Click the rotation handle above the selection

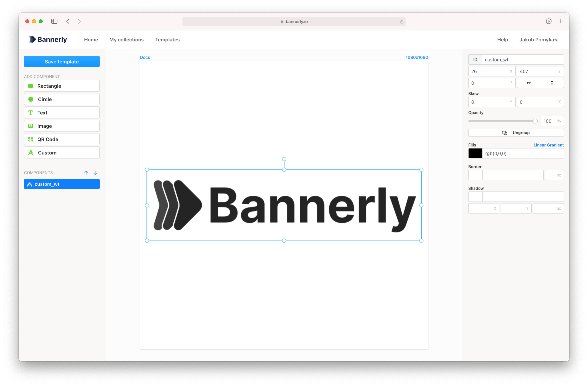pos(284,159)
